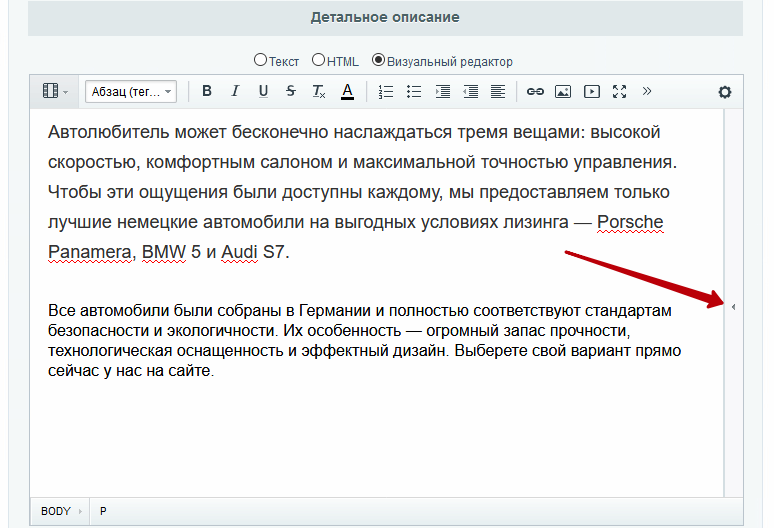
Task: Select the P breadcrumb element
Action: tap(103, 511)
